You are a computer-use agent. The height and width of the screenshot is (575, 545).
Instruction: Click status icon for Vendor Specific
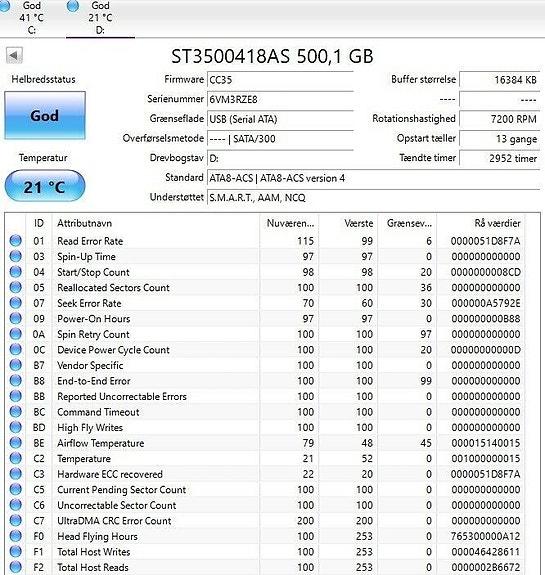[x=15, y=365]
